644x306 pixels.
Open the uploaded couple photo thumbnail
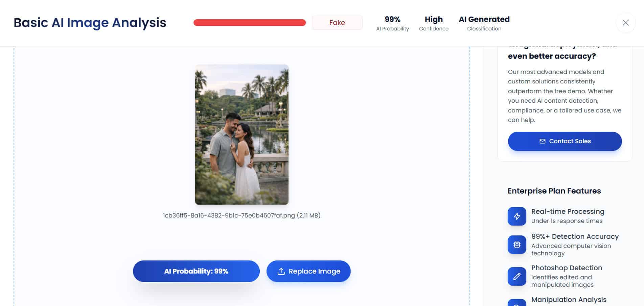coord(241,134)
